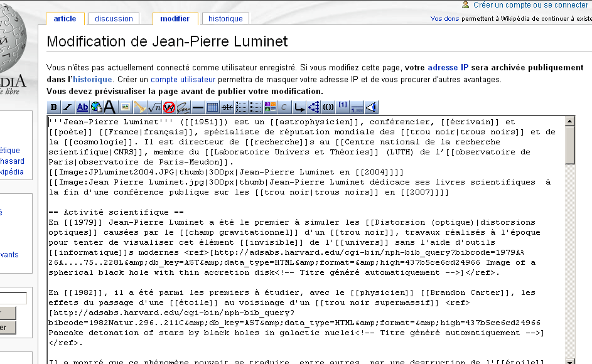Screen dimensions: 592x364
Task: Open the historique tab
Action: coord(225,19)
